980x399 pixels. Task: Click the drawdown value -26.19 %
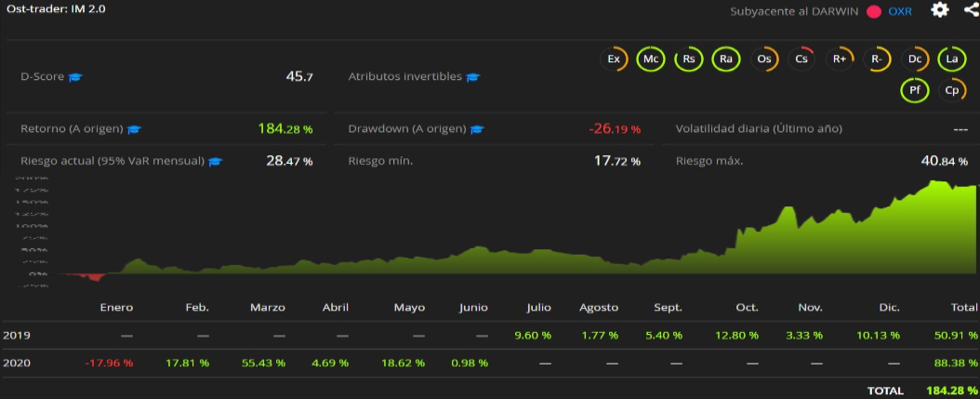[x=615, y=129]
